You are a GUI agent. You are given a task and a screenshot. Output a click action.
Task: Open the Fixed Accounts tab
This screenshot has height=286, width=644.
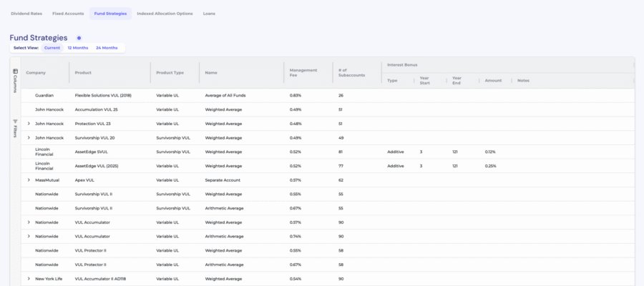pos(68,14)
